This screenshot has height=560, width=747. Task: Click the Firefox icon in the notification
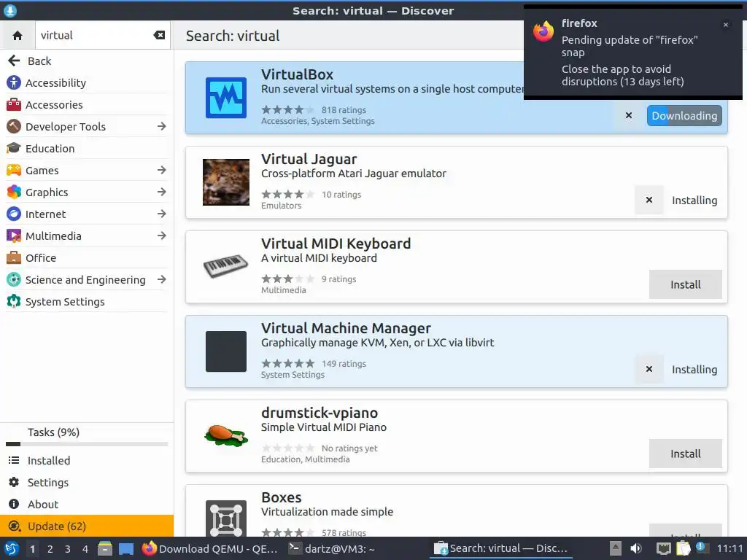point(543,31)
